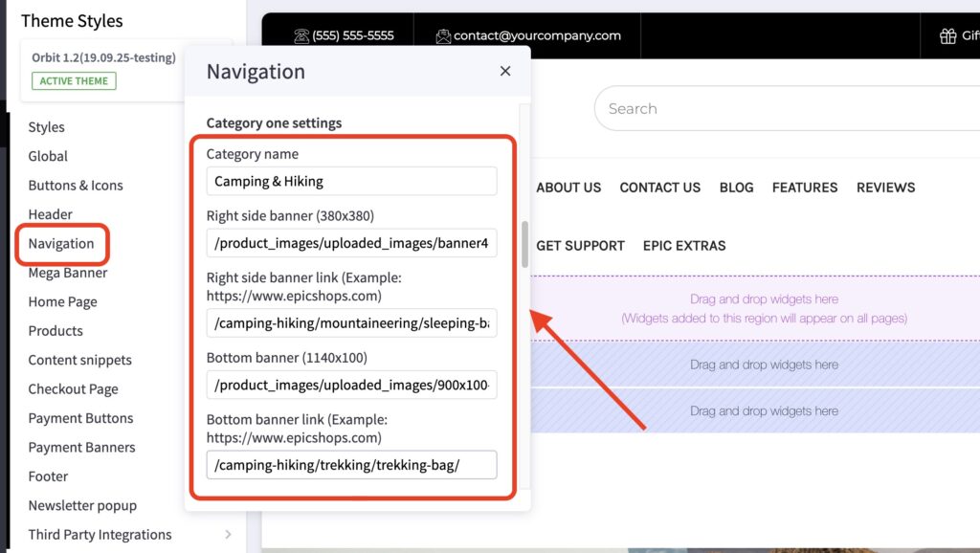This screenshot has height=553, width=980.
Task: Click the Bottom banner link field
Action: tap(351, 465)
